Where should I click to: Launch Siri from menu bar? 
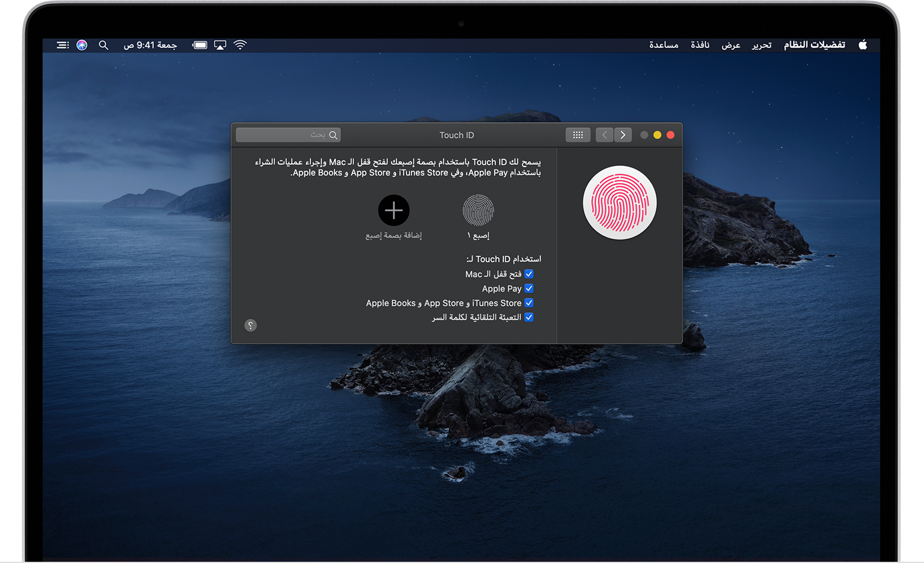(82, 45)
